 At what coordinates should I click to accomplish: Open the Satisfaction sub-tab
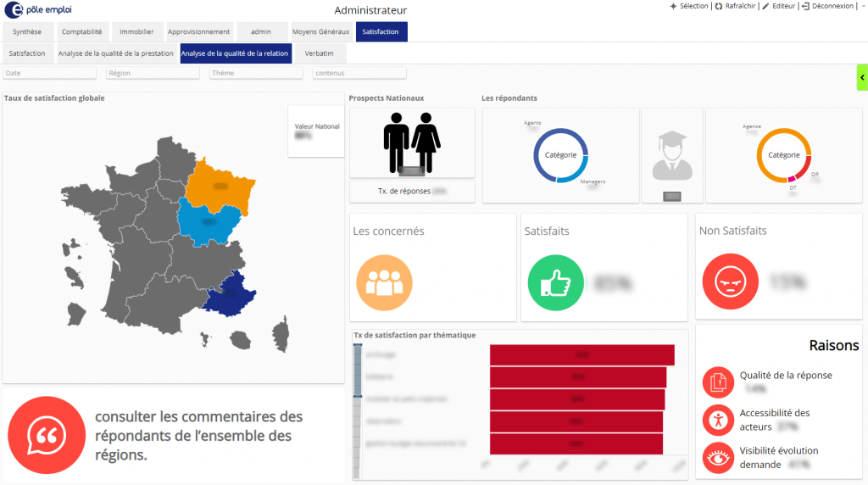point(27,53)
